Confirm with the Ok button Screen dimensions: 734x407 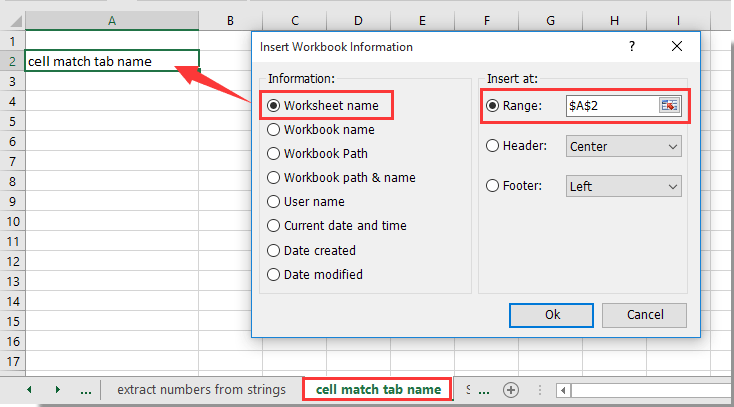pyautogui.click(x=551, y=315)
